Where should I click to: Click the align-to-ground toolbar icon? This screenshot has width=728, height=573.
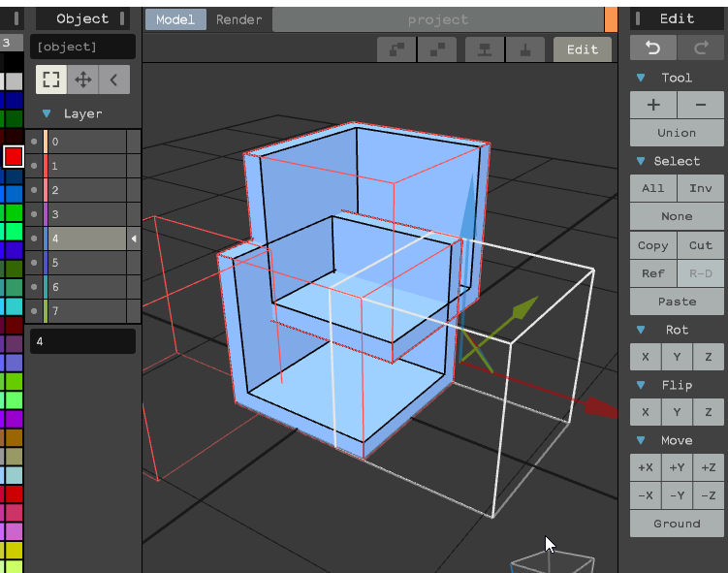point(525,49)
